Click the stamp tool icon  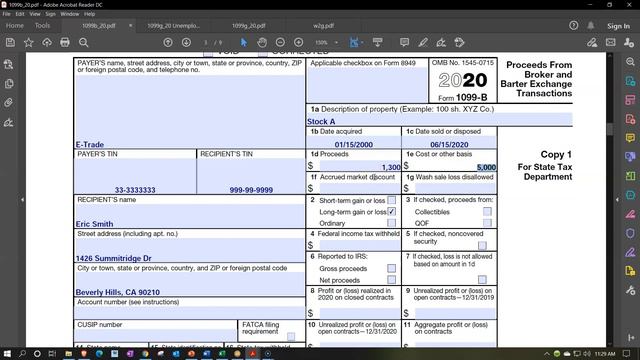point(460,42)
